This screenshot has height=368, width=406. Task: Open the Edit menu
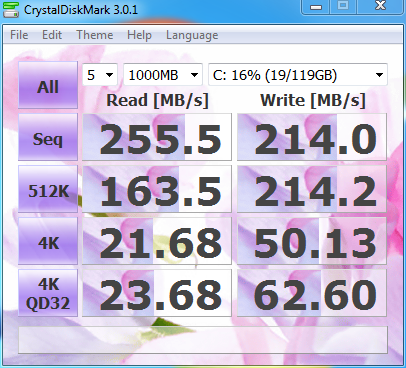[x=52, y=35]
